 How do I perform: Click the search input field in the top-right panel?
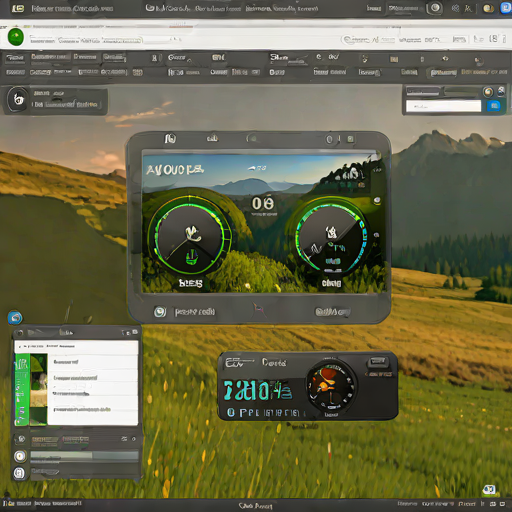point(443,106)
